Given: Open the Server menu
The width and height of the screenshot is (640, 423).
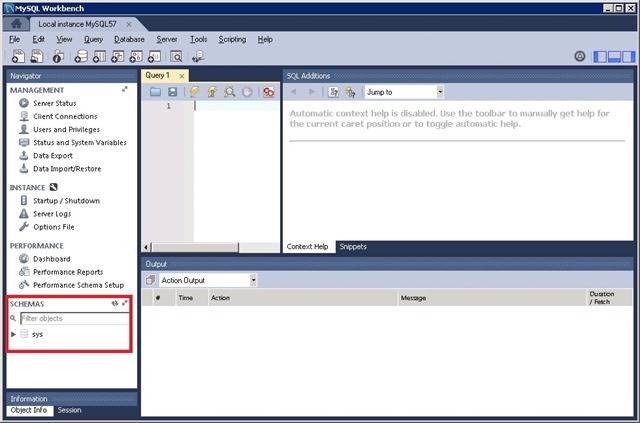Looking at the screenshot, I should point(167,39).
